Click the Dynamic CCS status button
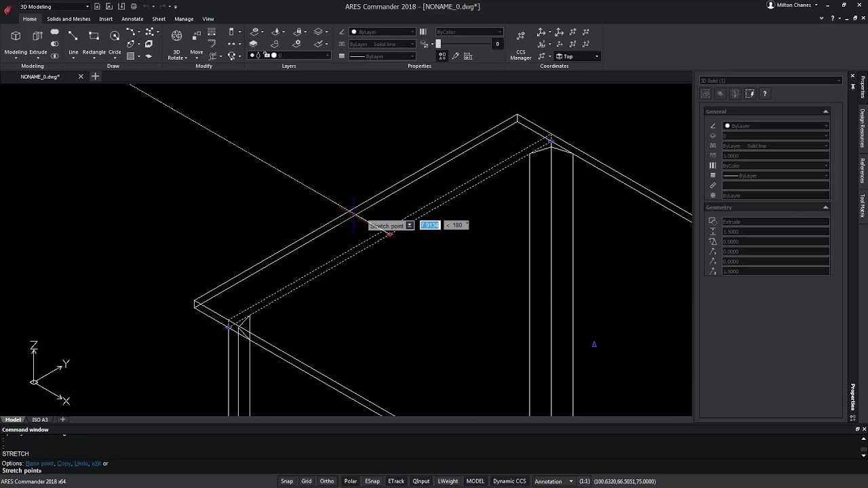Viewport: 868px width, 488px height. point(509,481)
